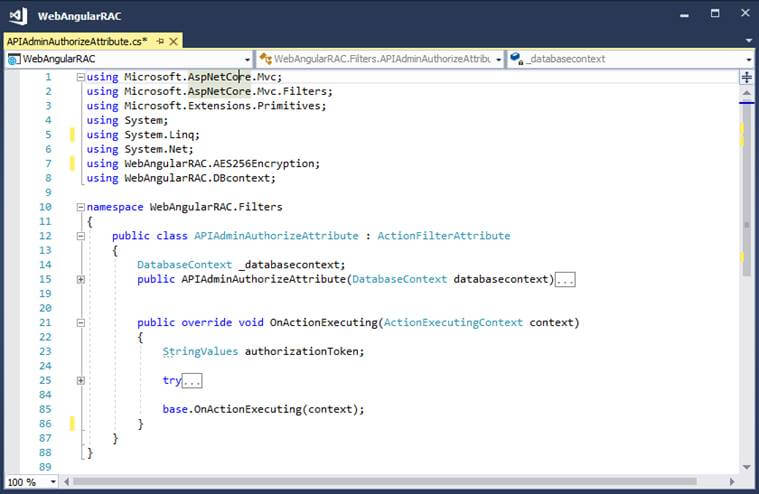Click the ellipsis box after constructor signature
Viewport: 759px width, 494px height.
click(x=565, y=280)
